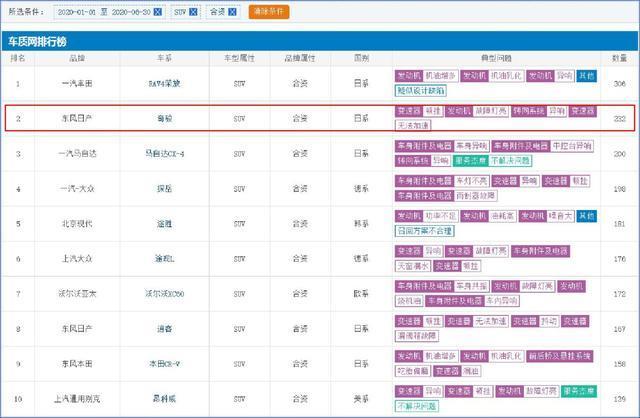Click 美系 in the 昂科威 row
The width and height of the screenshot is (640, 418).
click(x=361, y=399)
